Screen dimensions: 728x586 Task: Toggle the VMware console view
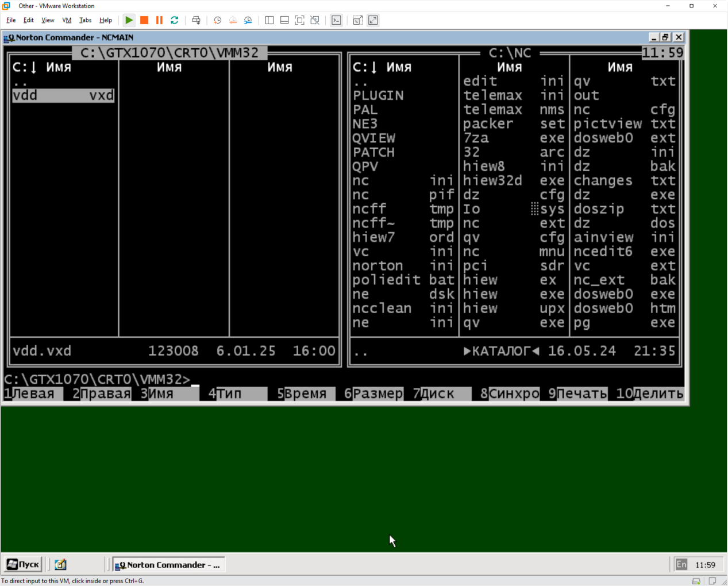click(336, 20)
